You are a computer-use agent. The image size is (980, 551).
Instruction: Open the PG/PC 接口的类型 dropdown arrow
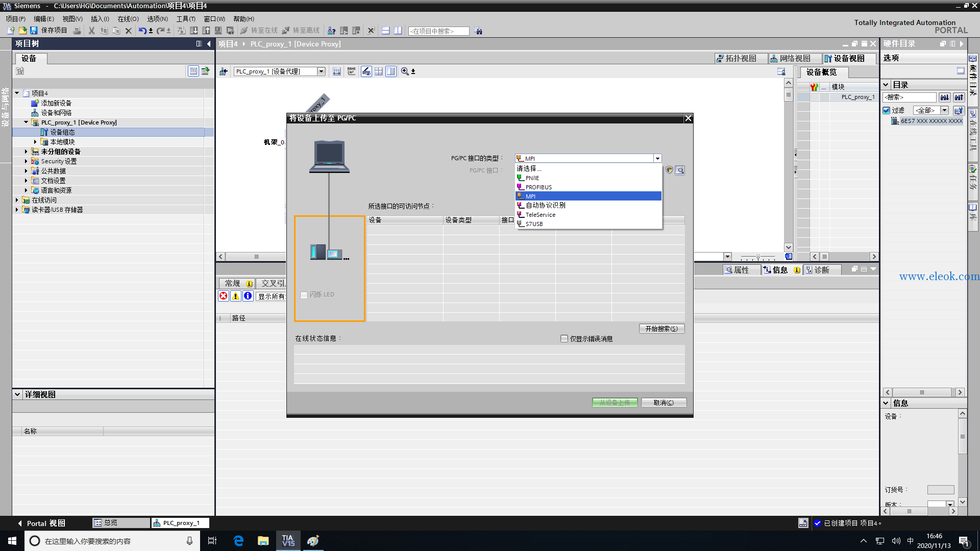pyautogui.click(x=657, y=159)
